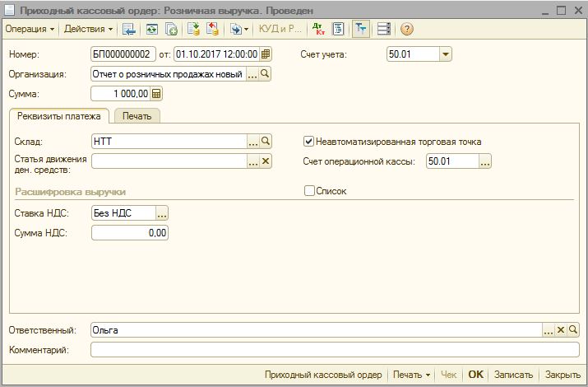Clear the Статья движения field with X

click(266, 161)
